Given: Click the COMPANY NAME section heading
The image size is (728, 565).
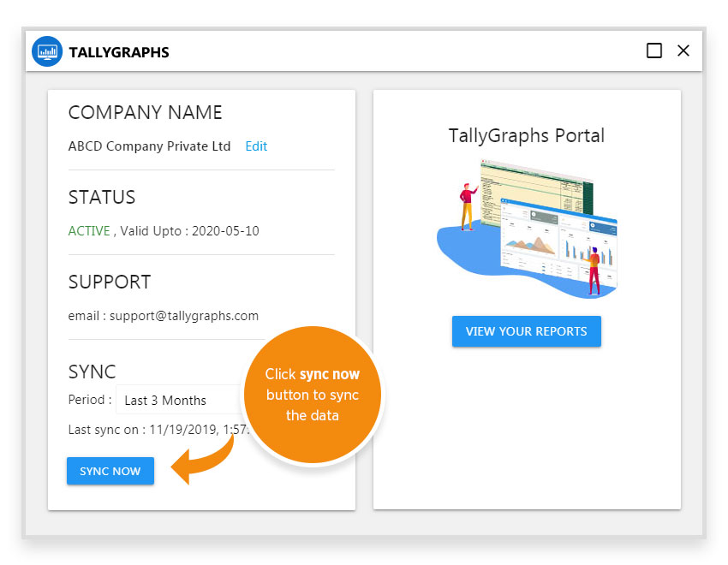Looking at the screenshot, I should pyautogui.click(x=145, y=113).
